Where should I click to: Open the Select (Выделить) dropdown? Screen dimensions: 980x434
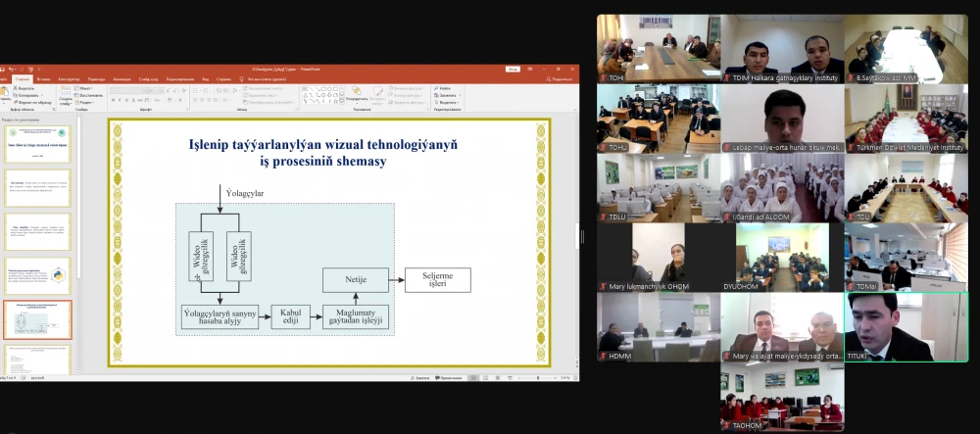coord(448,102)
